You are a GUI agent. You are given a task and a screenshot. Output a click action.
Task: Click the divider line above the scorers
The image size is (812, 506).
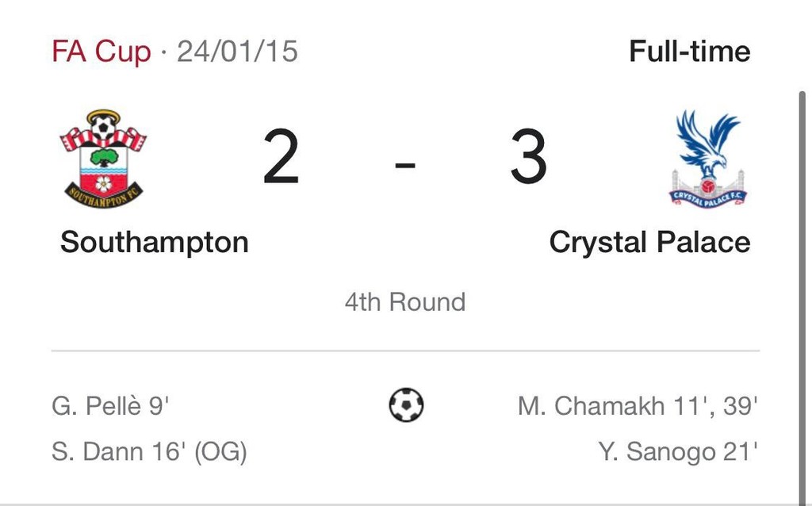[405, 350]
